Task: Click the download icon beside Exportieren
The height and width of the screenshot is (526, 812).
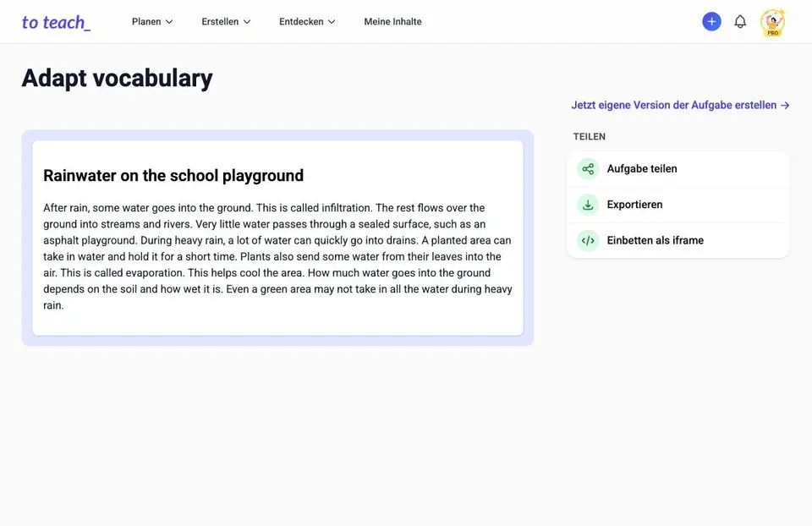Action: tap(588, 205)
